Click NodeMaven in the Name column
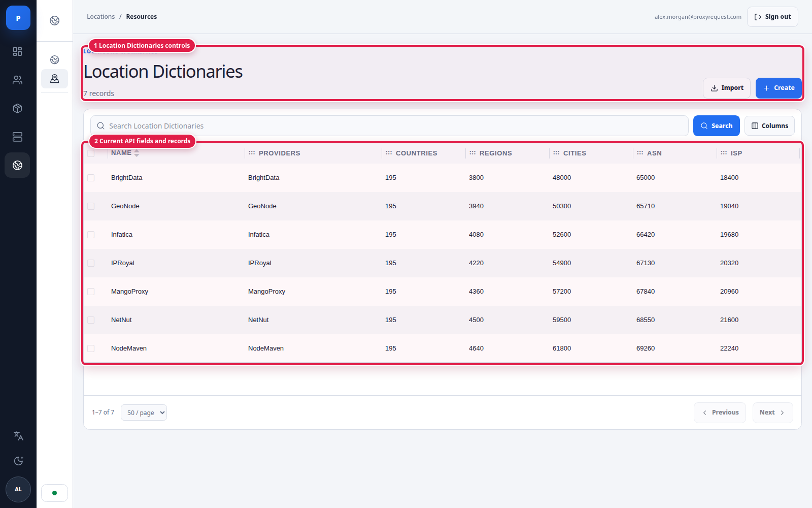812x508 pixels. click(129, 348)
